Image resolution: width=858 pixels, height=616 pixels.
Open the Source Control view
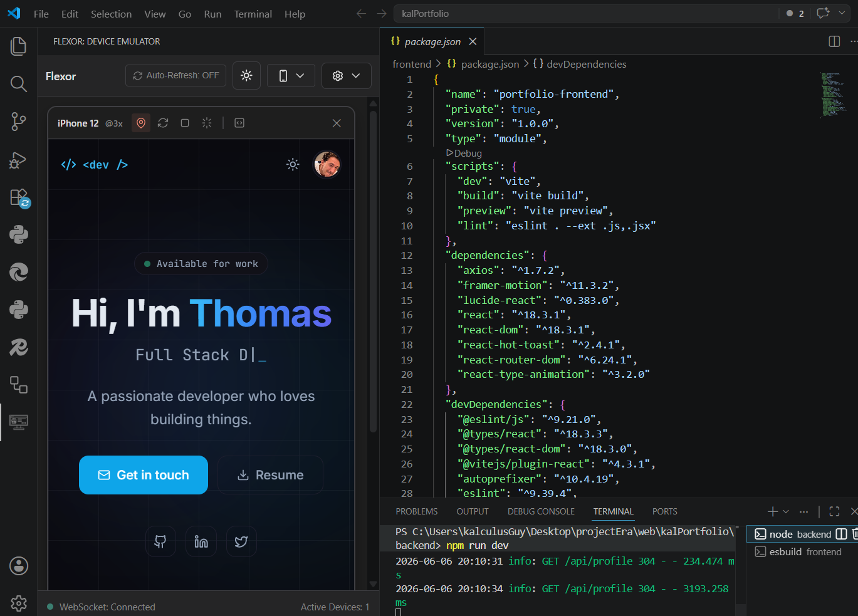[19, 122]
